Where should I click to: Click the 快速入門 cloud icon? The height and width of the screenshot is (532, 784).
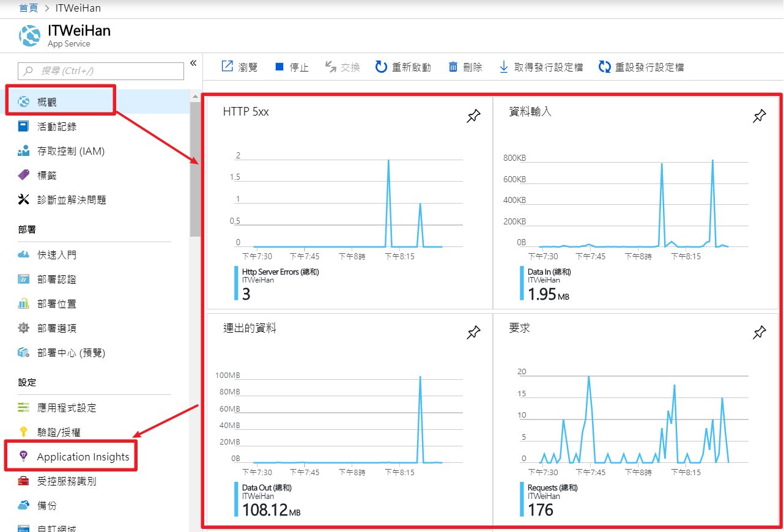click(x=23, y=255)
